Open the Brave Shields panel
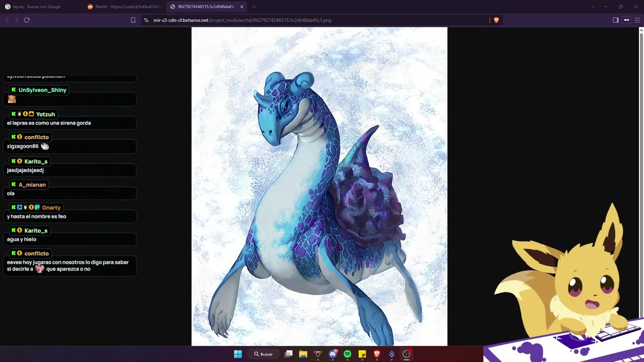Image resolution: width=644 pixels, height=362 pixels. 496,20
